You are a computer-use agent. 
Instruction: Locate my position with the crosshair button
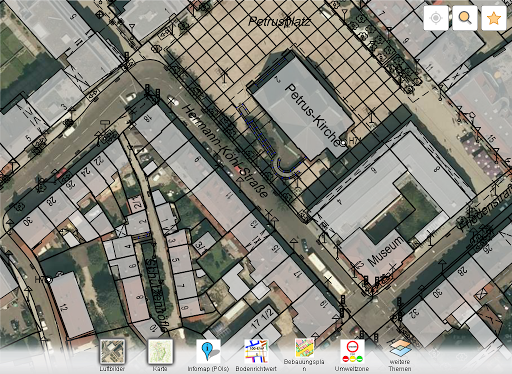pos(436,18)
